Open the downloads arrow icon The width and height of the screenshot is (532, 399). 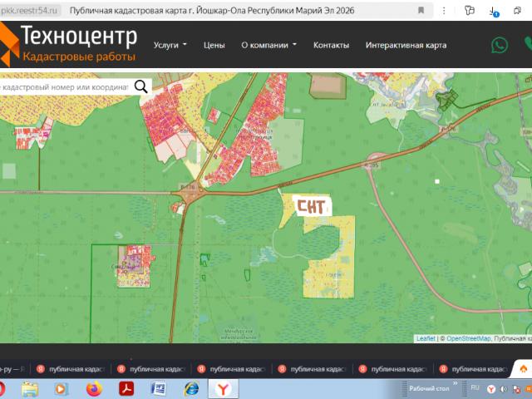[493, 11]
